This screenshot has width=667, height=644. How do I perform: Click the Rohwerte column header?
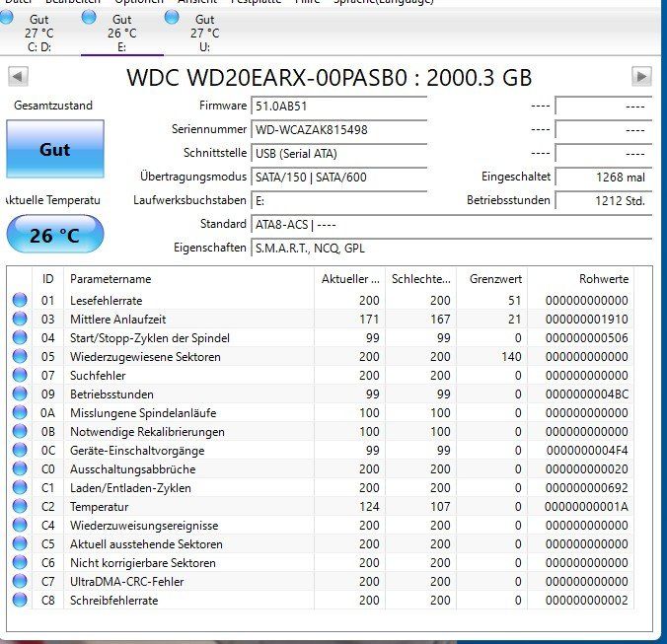(x=580, y=279)
